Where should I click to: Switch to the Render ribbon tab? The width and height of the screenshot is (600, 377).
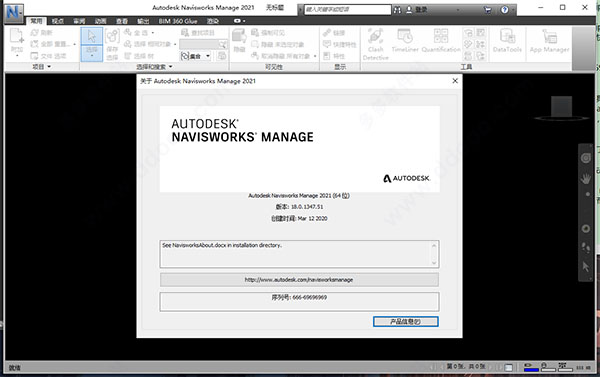[213, 21]
